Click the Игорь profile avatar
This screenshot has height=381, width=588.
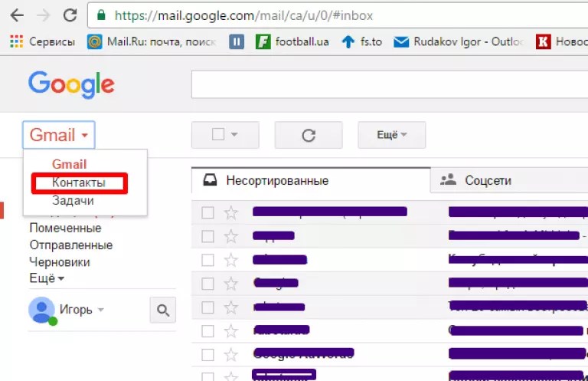tap(41, 310)
